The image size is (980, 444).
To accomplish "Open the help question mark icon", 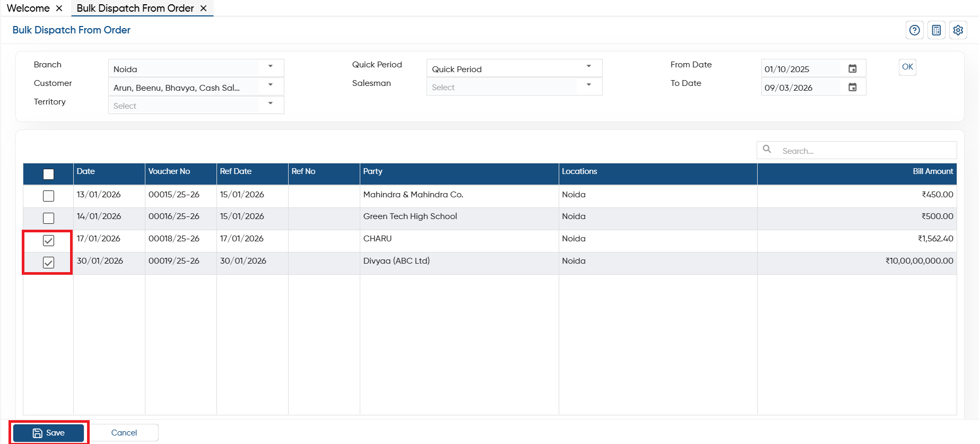I will click(914, 30).
